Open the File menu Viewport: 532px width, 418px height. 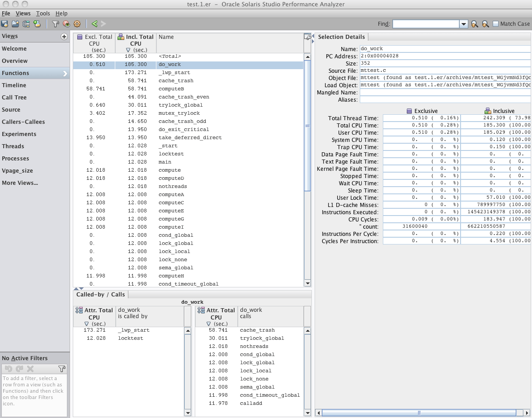click(x=6, y=13)
